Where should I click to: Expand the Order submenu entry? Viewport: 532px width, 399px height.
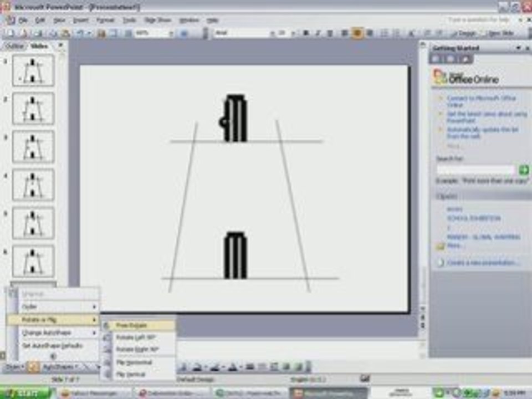click(x=53, y=306)
